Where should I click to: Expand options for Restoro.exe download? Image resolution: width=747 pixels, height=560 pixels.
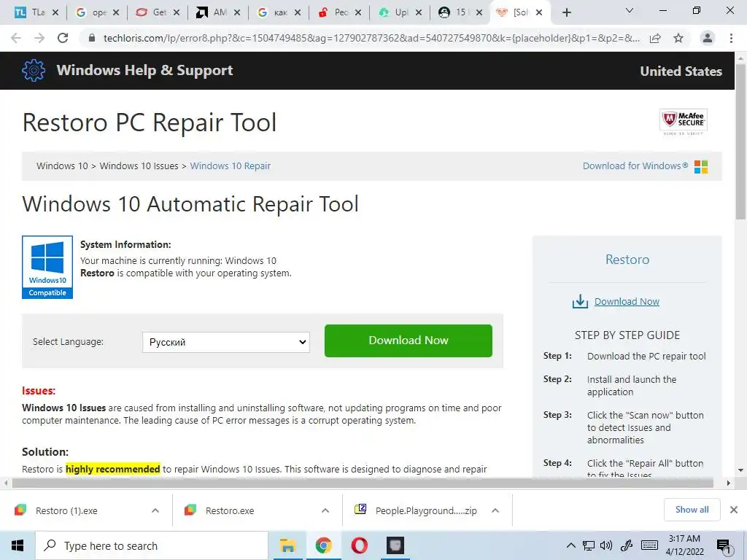coord(325,510)
